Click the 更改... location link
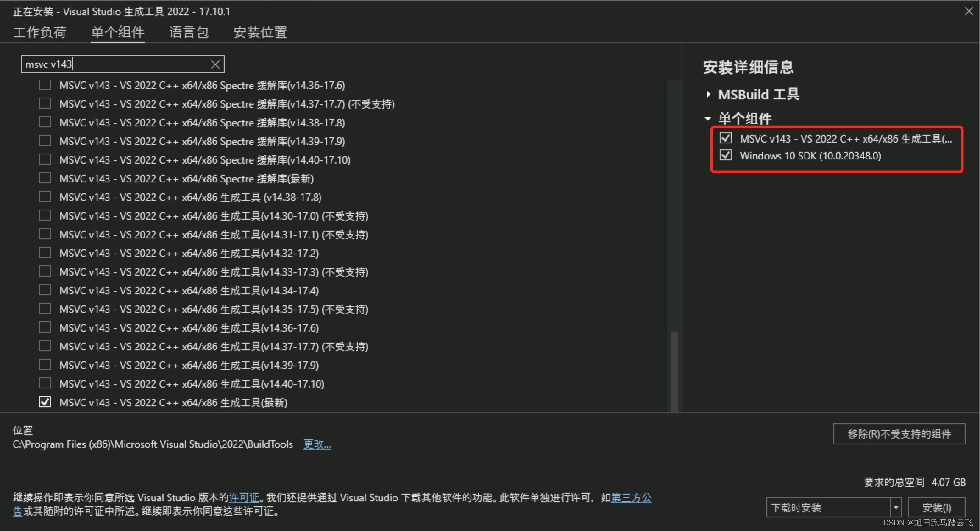Screen dimensions: 980x531 coord(317,444)
